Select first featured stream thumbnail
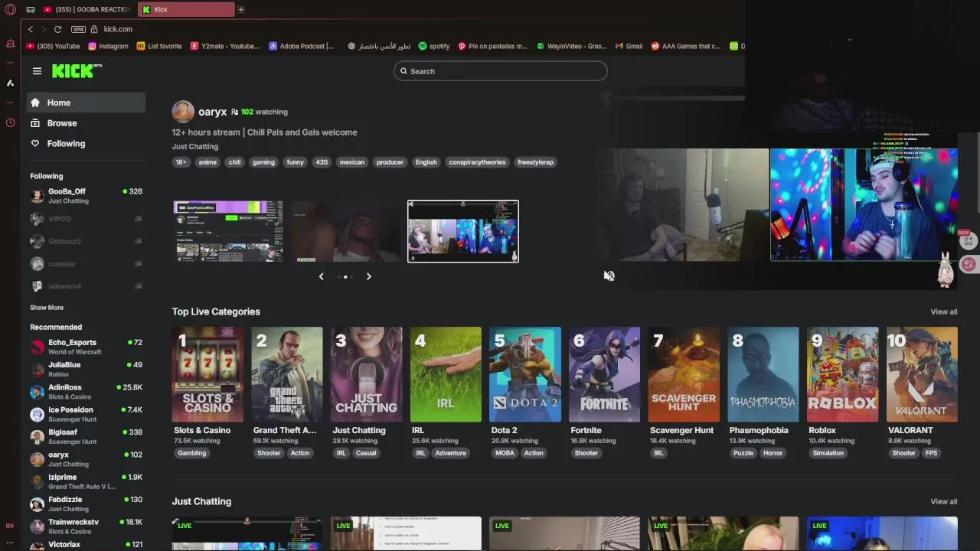Screen dimensions: 980x551 coord(228,231)
